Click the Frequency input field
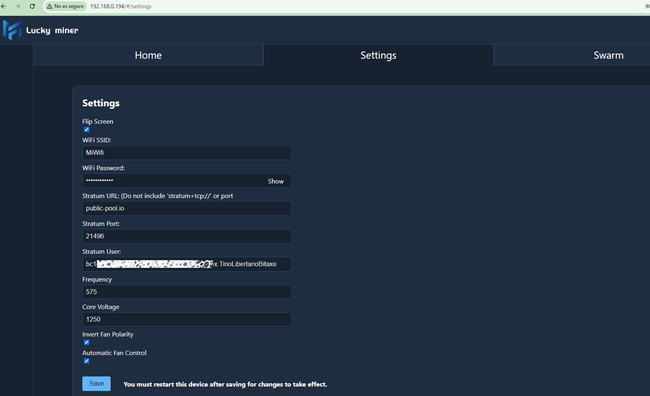The height and width of the screenshot is (396, 650). click(x=187, y=292)
